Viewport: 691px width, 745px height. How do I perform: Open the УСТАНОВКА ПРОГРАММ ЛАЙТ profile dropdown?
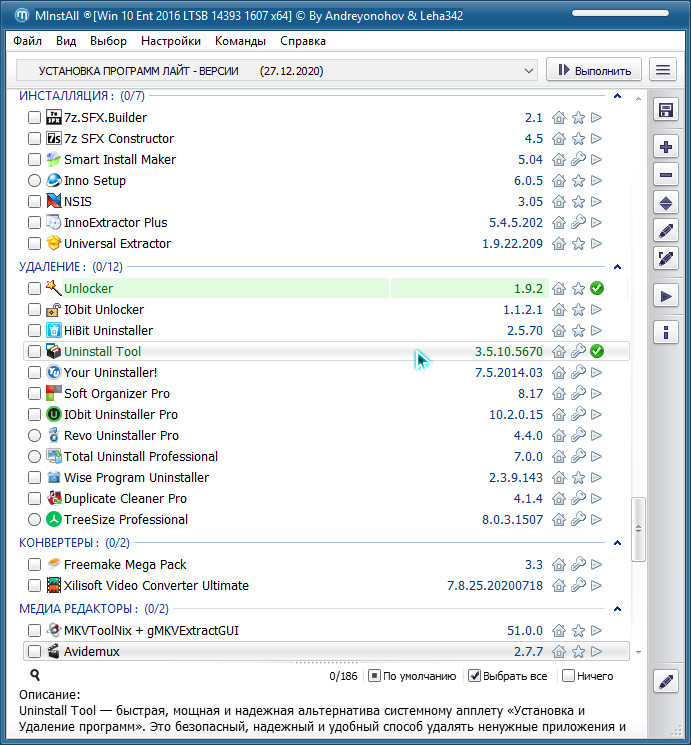click(x=277, y=71)
